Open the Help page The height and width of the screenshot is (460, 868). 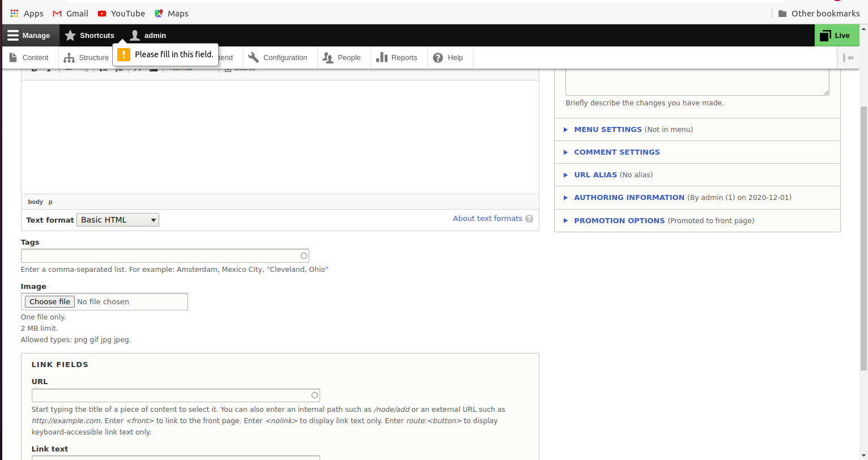tap(450, 57)
